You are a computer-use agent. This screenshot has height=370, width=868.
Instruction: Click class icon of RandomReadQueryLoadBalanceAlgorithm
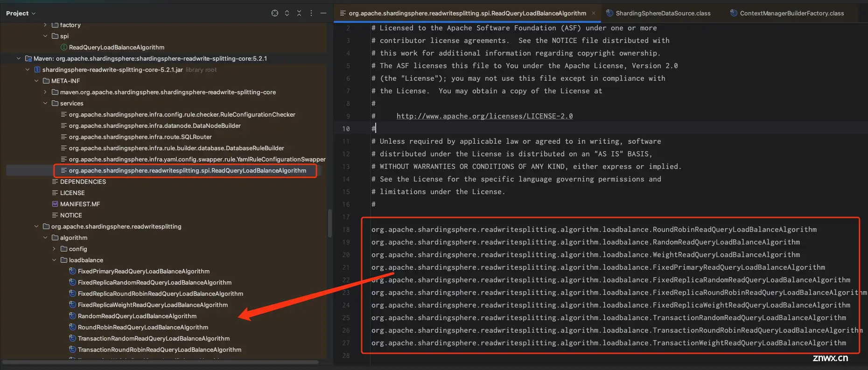tap(72, 316)
